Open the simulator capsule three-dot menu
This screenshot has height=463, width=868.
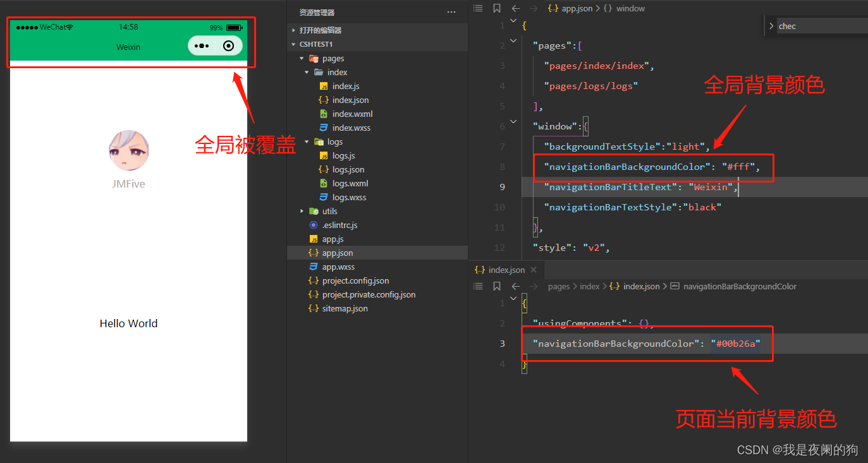click(x=201, y=45)
